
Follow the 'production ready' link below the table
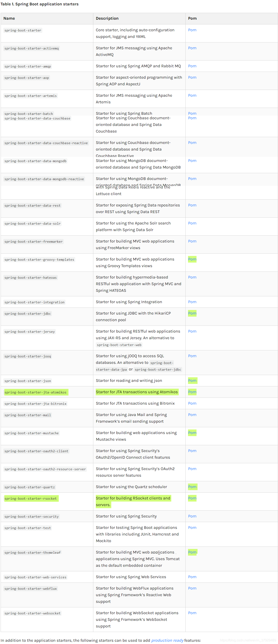[x=167, y=640]
